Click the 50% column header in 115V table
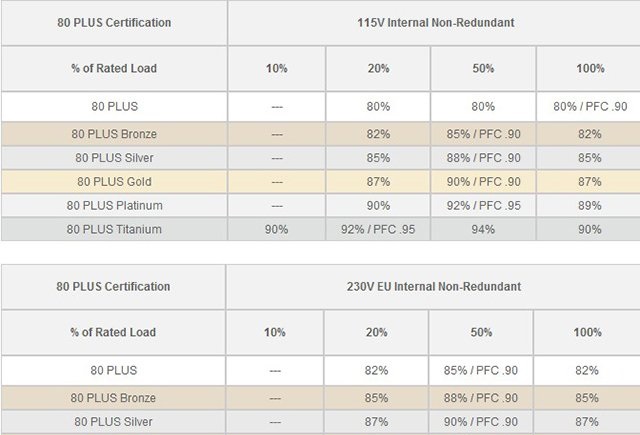 pyautogui.click(x=483, y=68)
